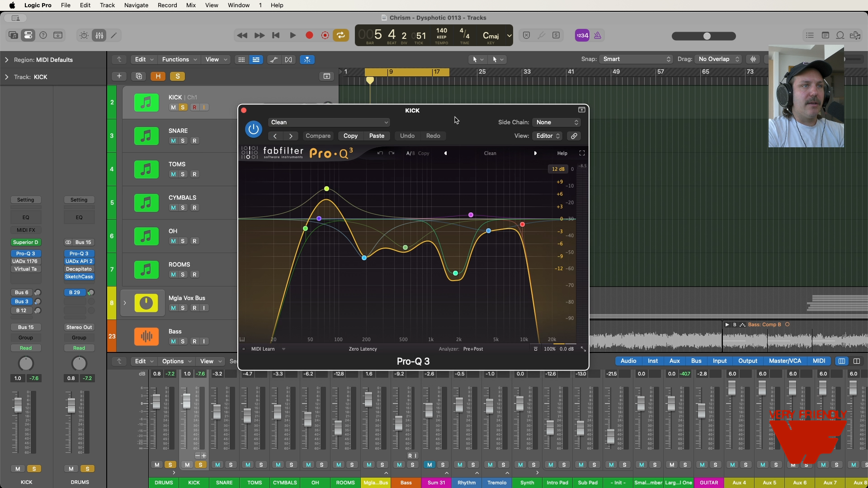Open the Mixer icon in control bar
This screenshot has height=488, width=868.
click(x=99, y=35)
